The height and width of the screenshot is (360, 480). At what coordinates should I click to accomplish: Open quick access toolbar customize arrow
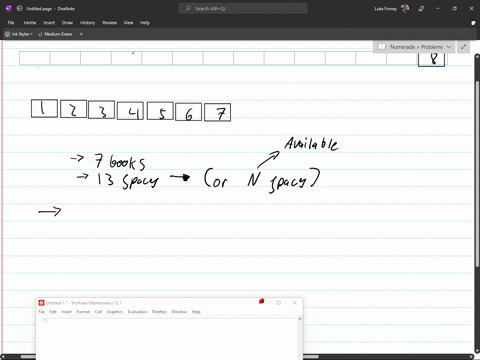pyautogui.click(x=81, y=34)
